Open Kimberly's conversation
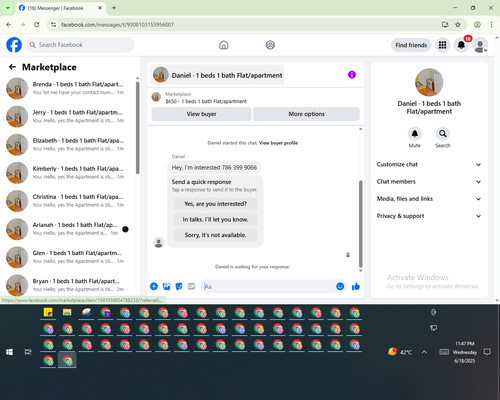The width and height of the screenshot is (500, 400). pyautogui.click(x=68, y=173)
